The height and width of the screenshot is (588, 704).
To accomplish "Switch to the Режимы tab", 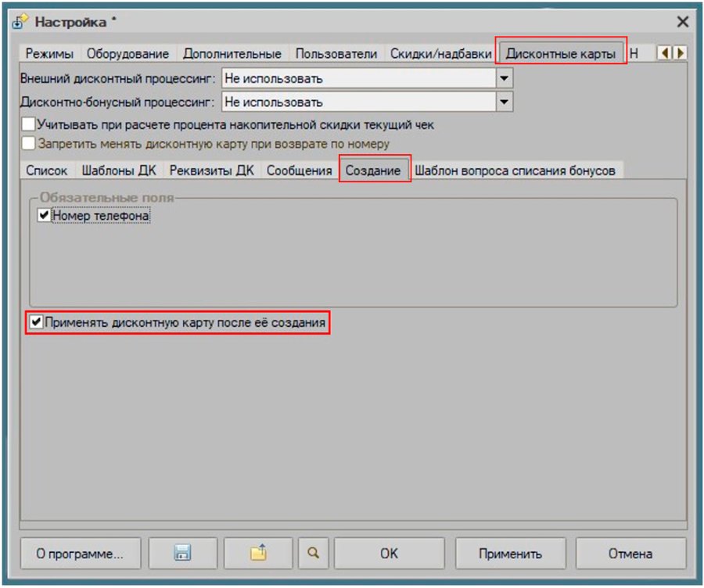I will click(x=49, y=53).
